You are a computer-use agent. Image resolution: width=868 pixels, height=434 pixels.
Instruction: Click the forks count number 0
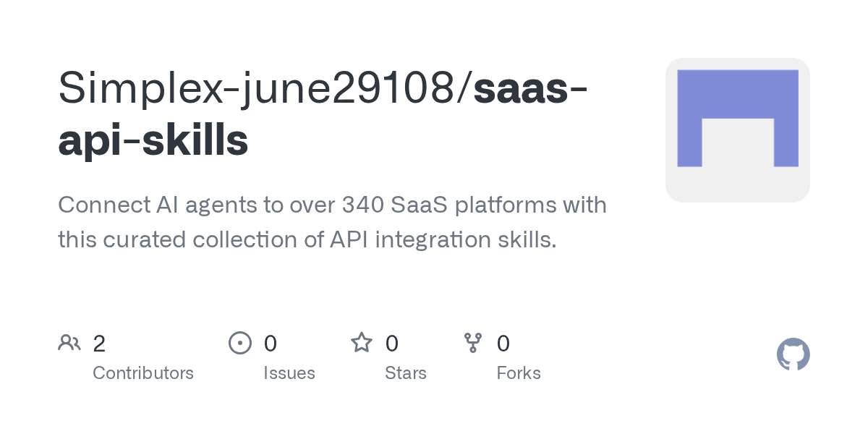(503, 343)
